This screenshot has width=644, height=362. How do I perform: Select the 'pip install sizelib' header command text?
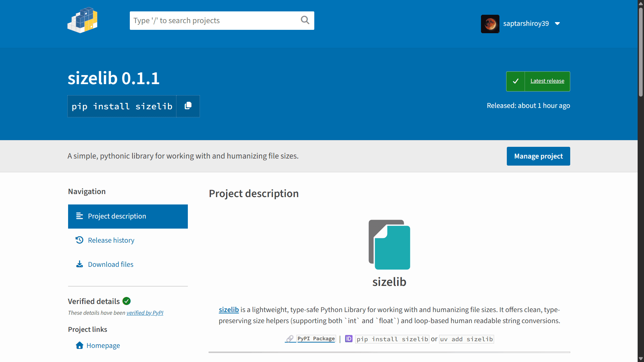(x=122, y=106)
